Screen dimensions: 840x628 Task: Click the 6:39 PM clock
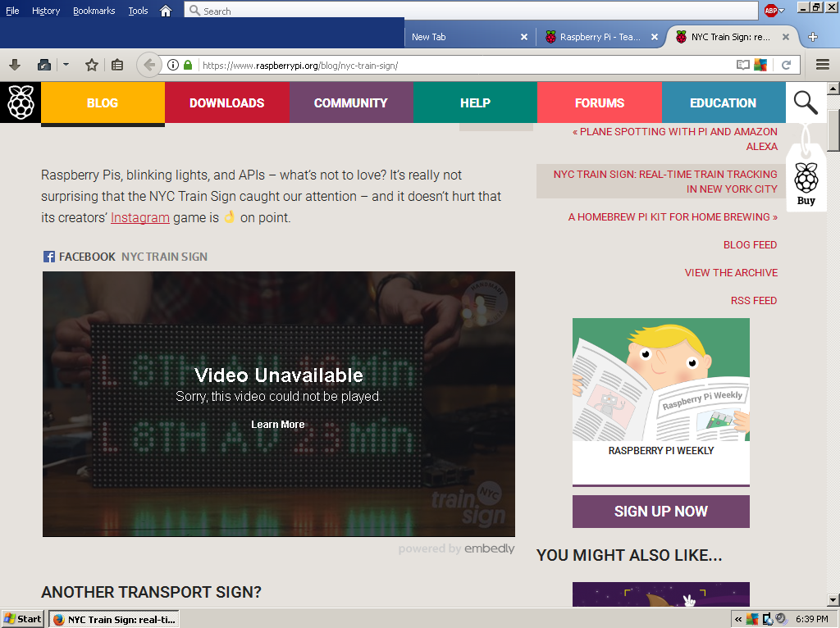[811, 620]
